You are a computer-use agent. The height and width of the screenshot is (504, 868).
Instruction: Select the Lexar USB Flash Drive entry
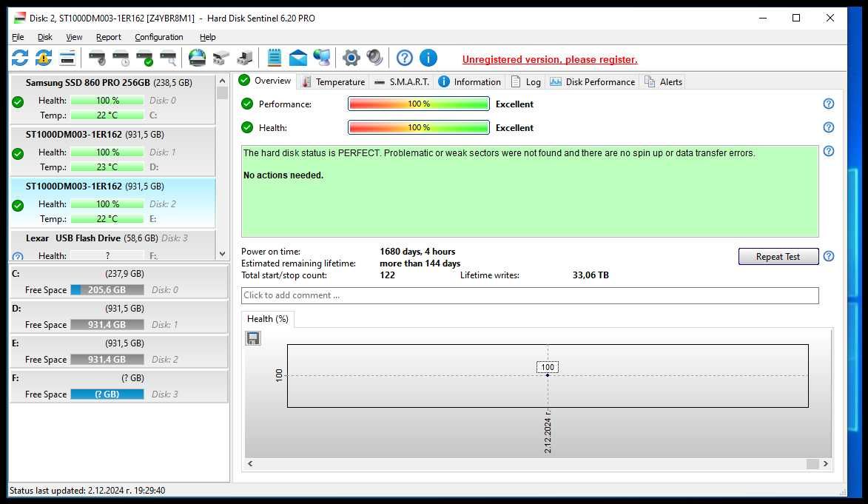tap(112, 246)
